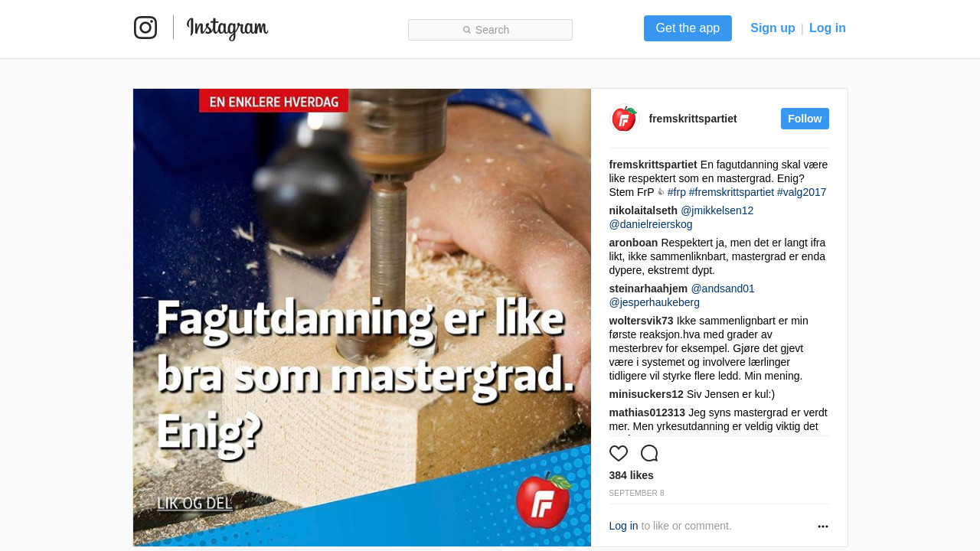
Task: Follow the fremskrittspartiet account
Action: coord(805,119)
